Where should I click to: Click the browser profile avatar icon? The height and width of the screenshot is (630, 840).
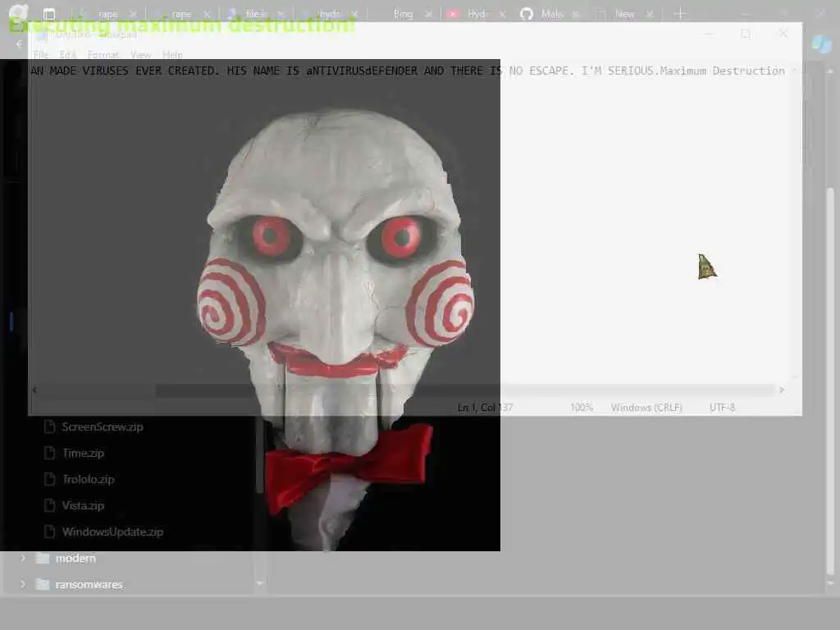20,13
